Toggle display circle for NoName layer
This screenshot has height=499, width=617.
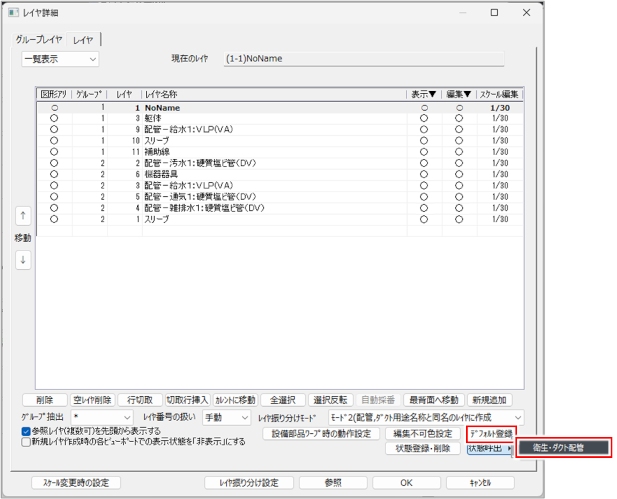coord(424,106)
